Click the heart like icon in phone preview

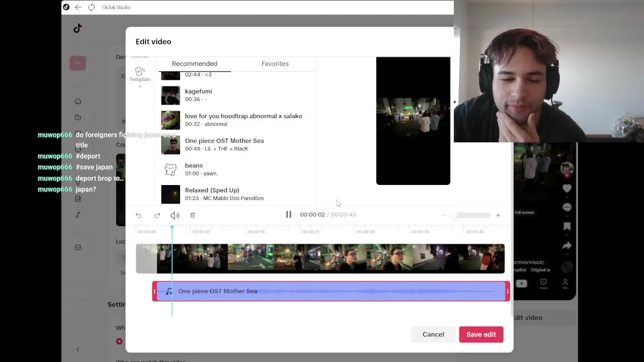click(x=567, y=189)
